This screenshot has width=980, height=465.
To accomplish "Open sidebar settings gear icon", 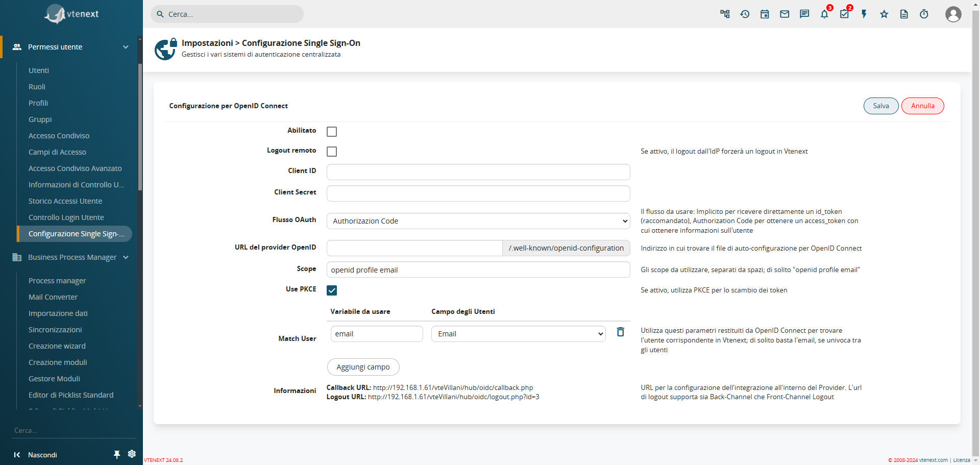I will 132,454.
